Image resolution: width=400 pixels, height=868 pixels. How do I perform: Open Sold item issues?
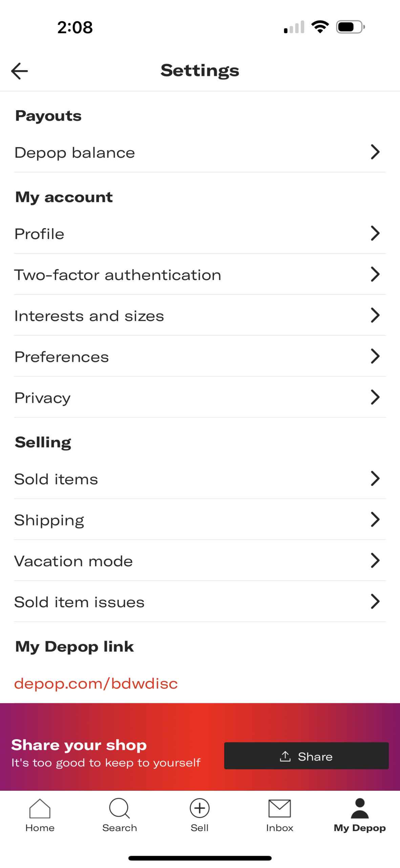(200, 602)
